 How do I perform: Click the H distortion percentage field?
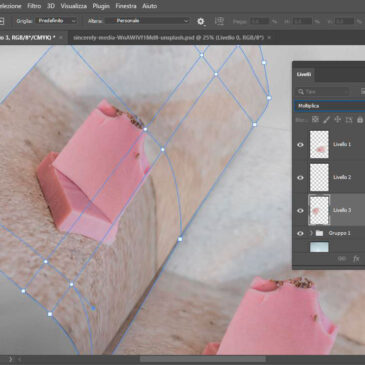pyautogui.click(x=302, y=21)
